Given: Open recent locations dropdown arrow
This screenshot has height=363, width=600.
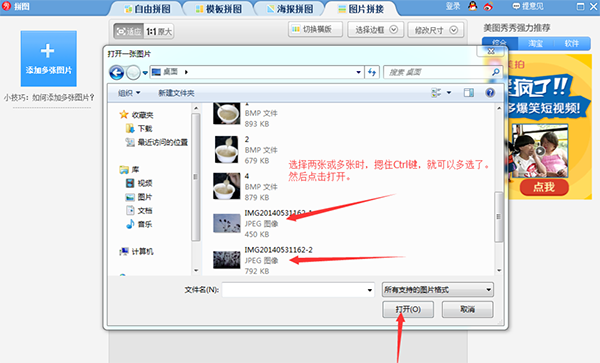Looking at the screenshot, I should pyautogui.click(x=145, y=72).
